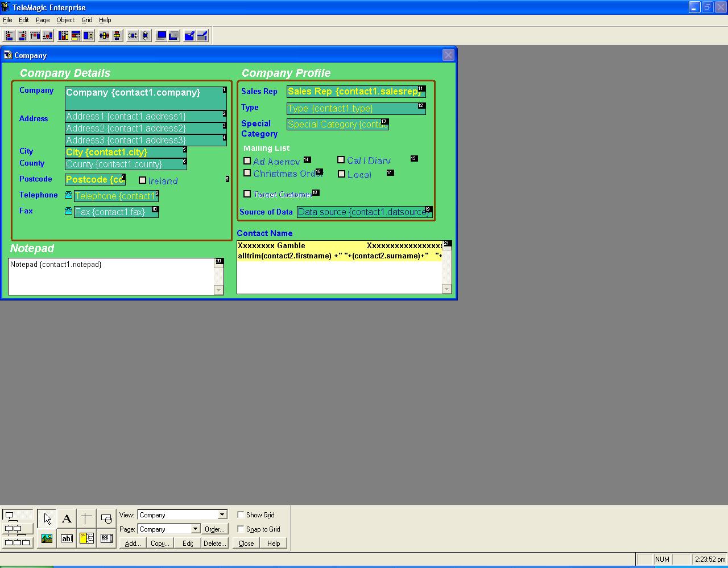This screenshot has width=728, height=568.
Task: Click the Edit button in bottom panel
Action: [x=188, y=544]
